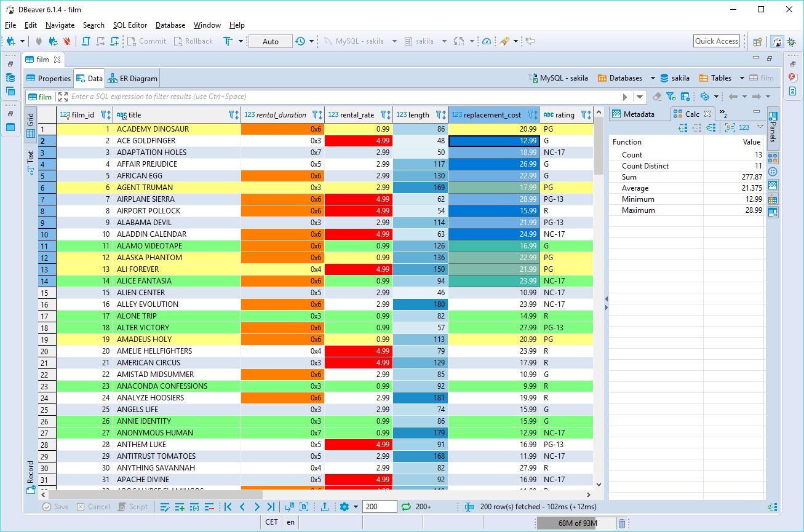Switch to Text view mode
The image size is (804, 532).
click(x=31, y=159)
